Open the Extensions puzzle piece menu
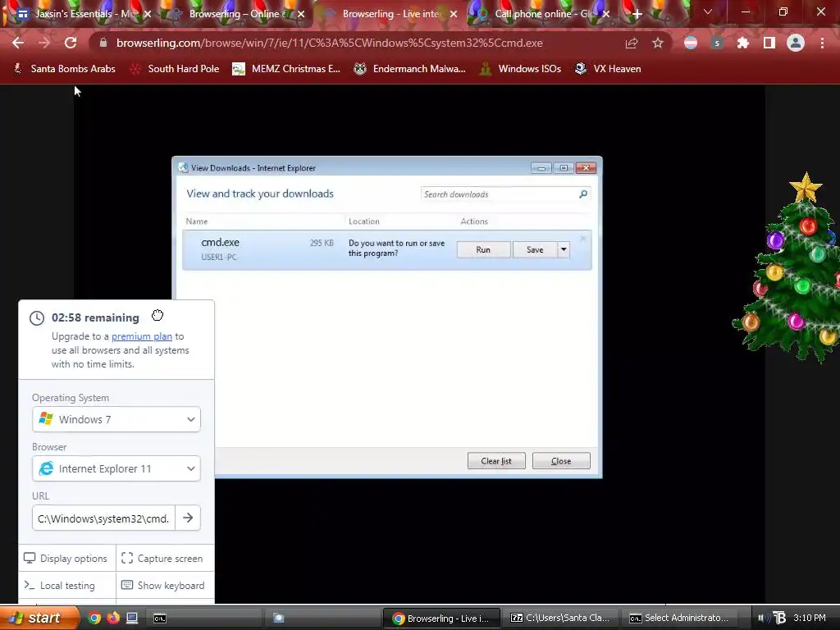Screen dimensions: 840x630 743,43
